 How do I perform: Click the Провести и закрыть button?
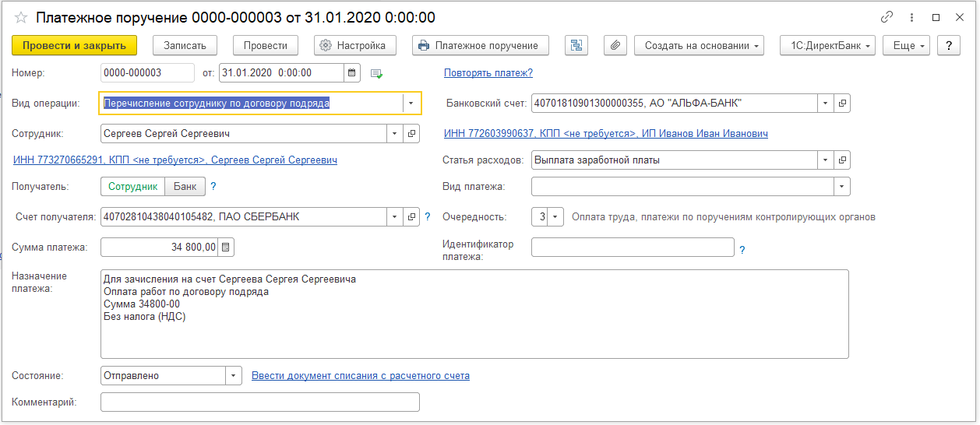[74, 45]
